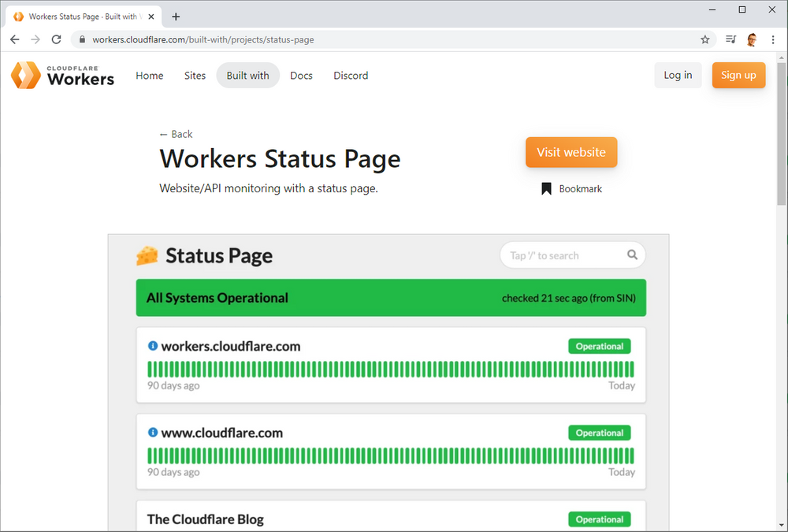Open a new browser tab with the plus button
788x532 pixels.
tap(176, 16)
